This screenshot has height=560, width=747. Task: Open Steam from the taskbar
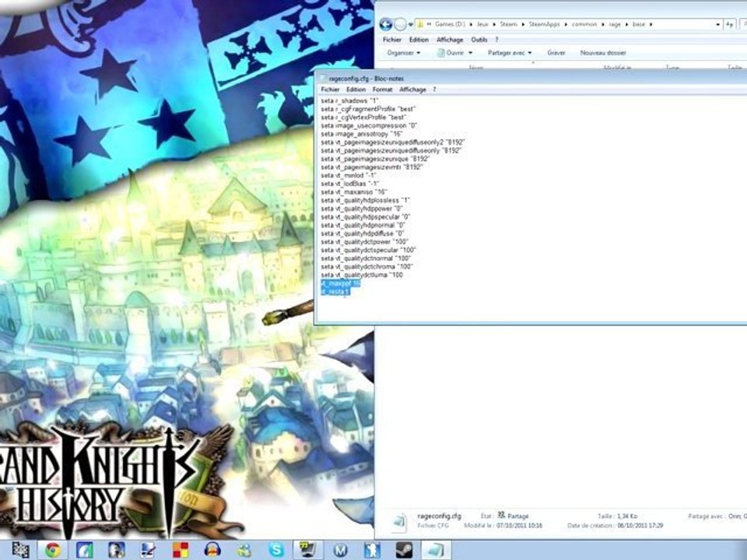point(404,550)
